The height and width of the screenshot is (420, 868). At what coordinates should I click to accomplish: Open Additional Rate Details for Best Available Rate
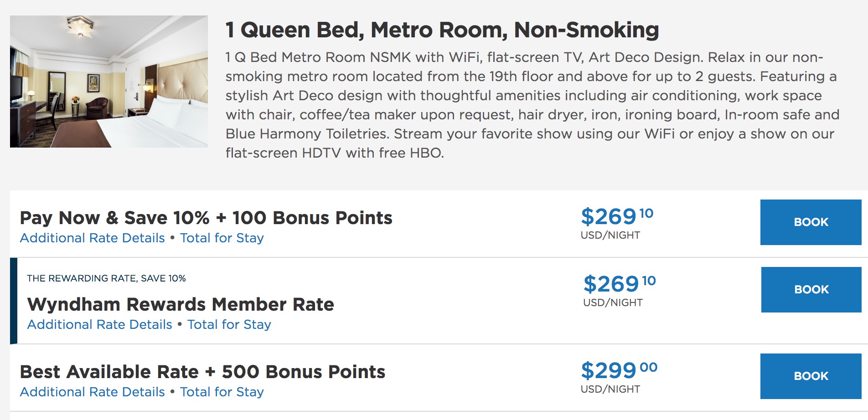pos(92,392)
